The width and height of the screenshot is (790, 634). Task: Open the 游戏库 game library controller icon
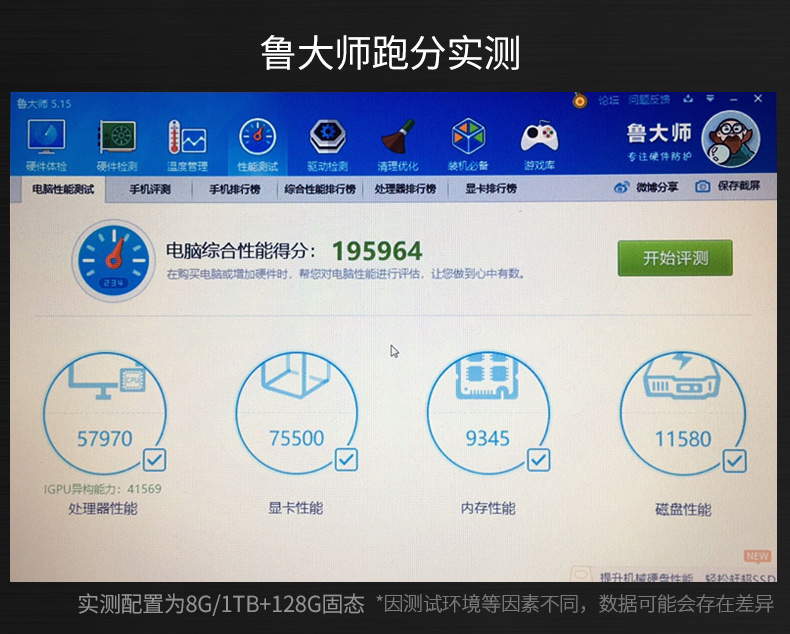pyautogui.click(x=539, y=137)
